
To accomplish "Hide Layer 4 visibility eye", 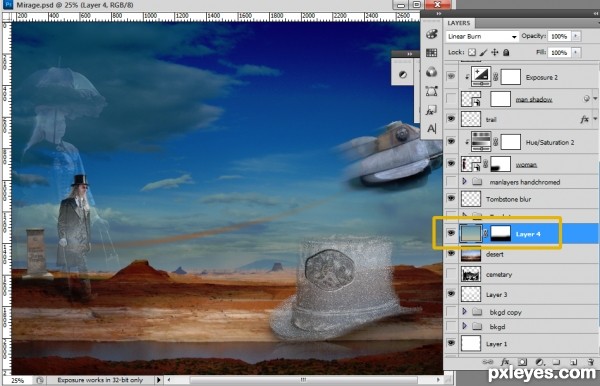I will coord(452,233).
